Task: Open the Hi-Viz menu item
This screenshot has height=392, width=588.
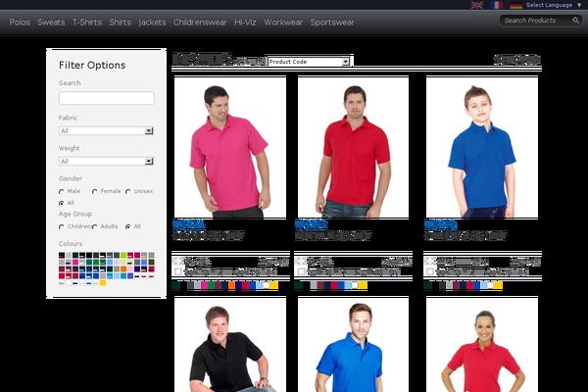Action: click(245, 22)
